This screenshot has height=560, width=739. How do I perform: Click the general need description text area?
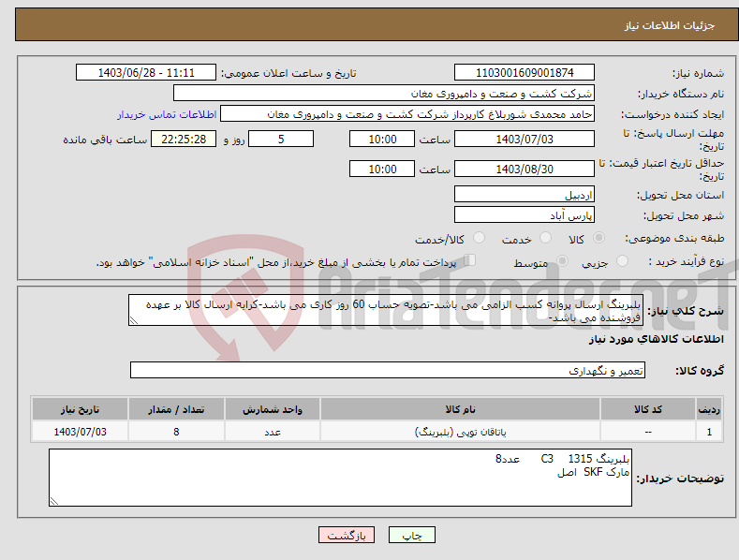pos(386,310)
